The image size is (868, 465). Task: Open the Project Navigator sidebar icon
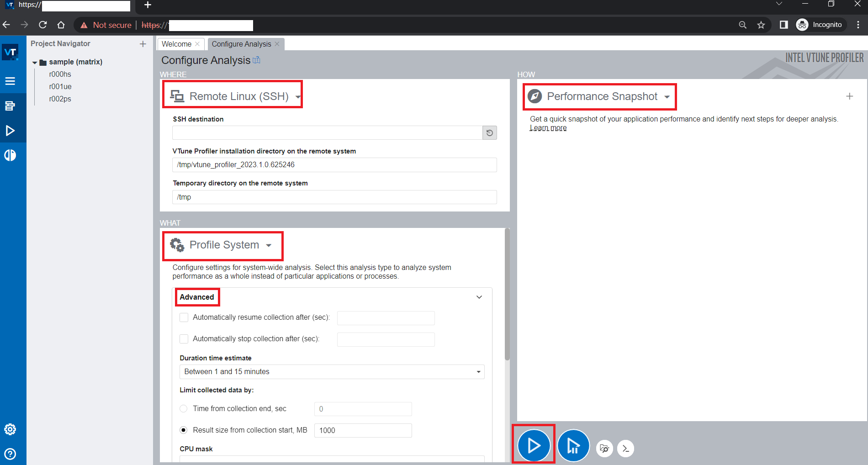click(10, 81)
